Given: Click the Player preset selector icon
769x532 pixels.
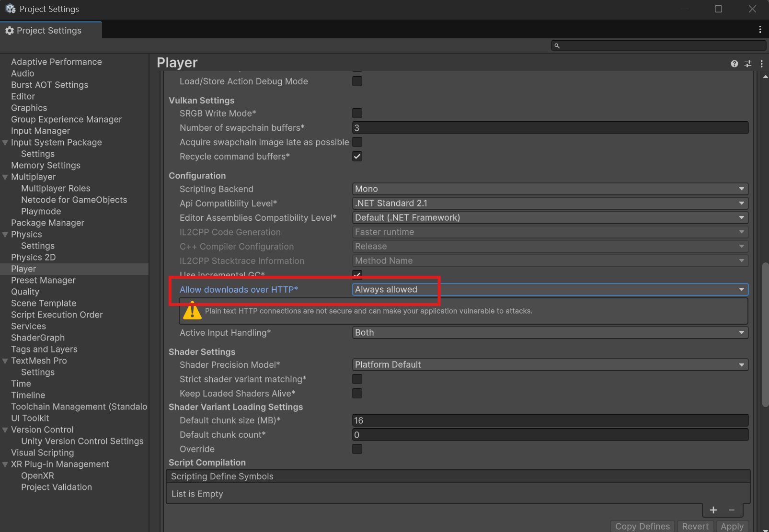Looking at the screenshot, I should click(x=748, y=64).
